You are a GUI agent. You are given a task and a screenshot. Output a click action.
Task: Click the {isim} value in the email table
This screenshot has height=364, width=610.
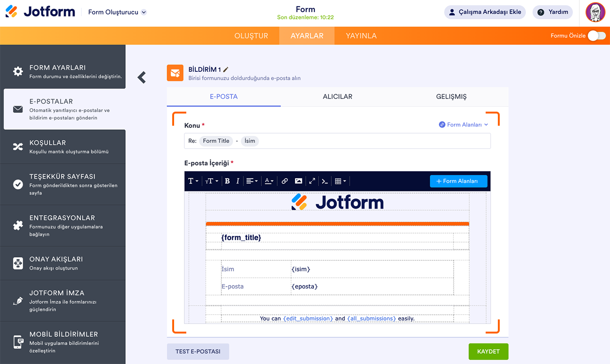(301, 269)
